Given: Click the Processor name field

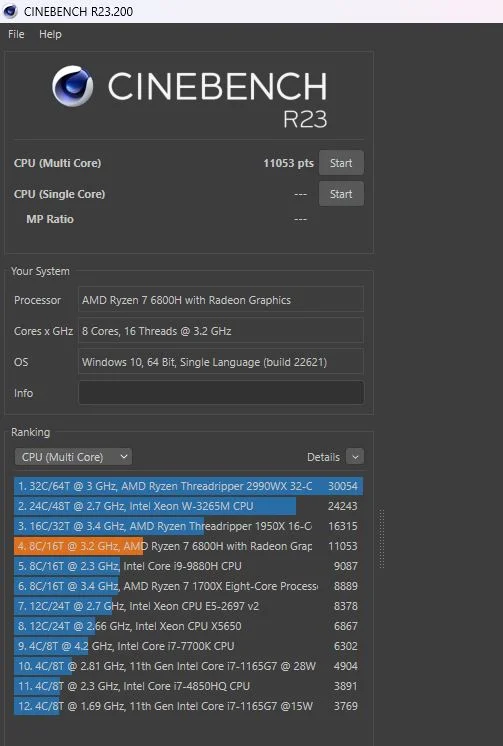Looking at the screenshot, I should [x=221, y=300].
